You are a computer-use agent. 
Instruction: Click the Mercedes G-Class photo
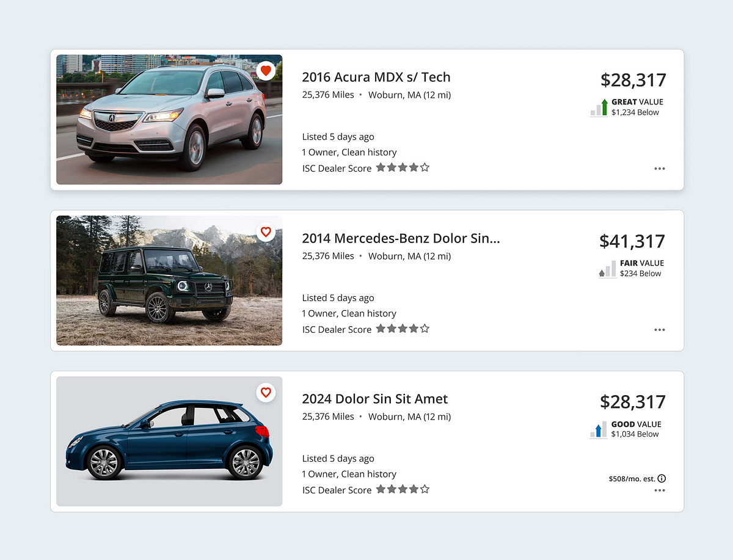click(x=169, y=280)
